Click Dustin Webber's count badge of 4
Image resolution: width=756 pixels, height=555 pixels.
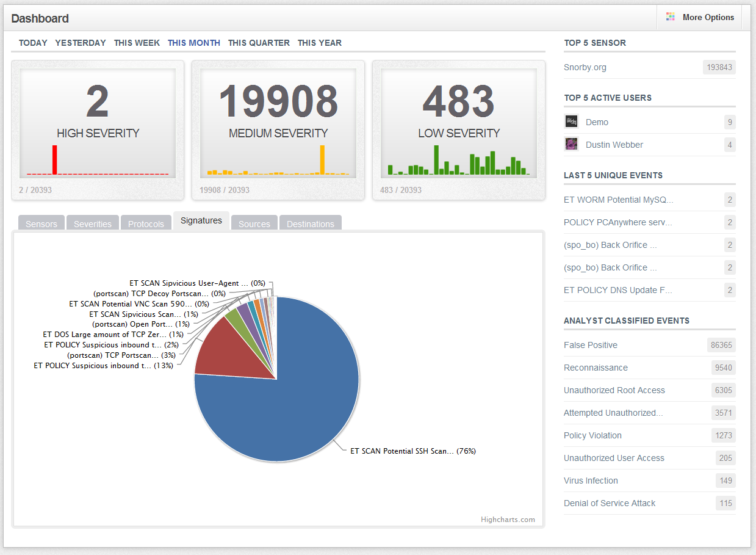coord(730,145)
